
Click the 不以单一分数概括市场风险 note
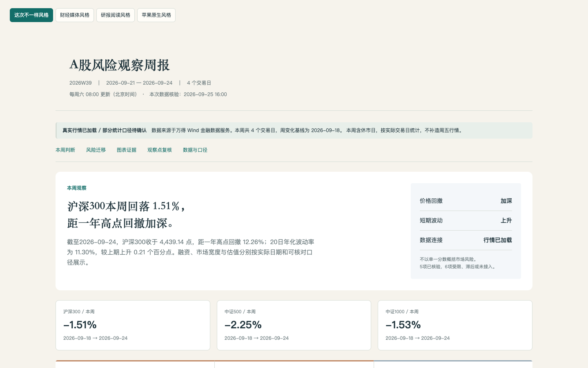448,259
